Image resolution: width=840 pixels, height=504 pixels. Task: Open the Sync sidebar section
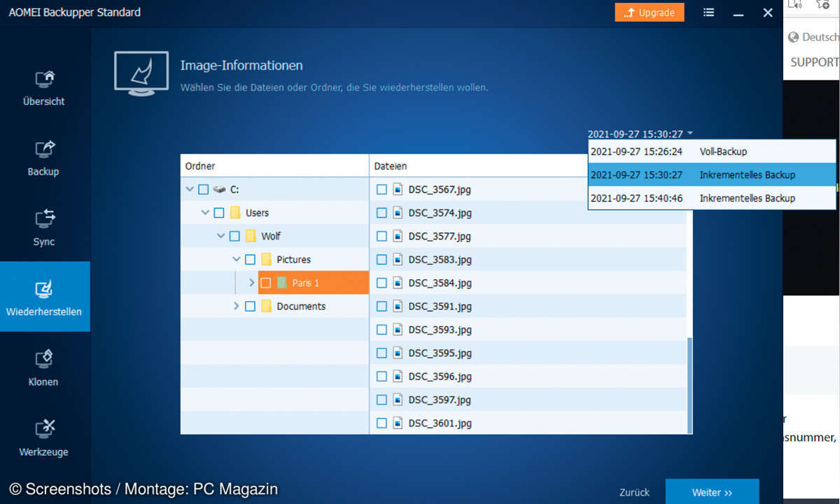44,227
